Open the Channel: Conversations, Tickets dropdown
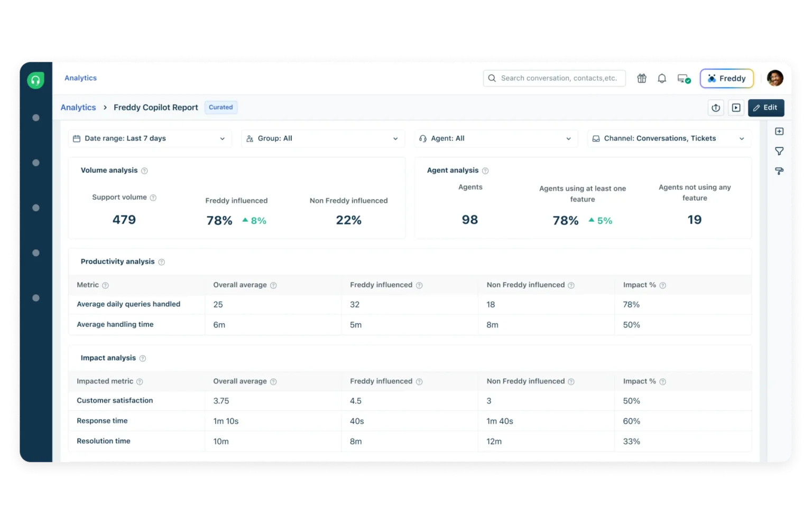Image resolution: width=812 pixels, height=525 pixels. 669,138
